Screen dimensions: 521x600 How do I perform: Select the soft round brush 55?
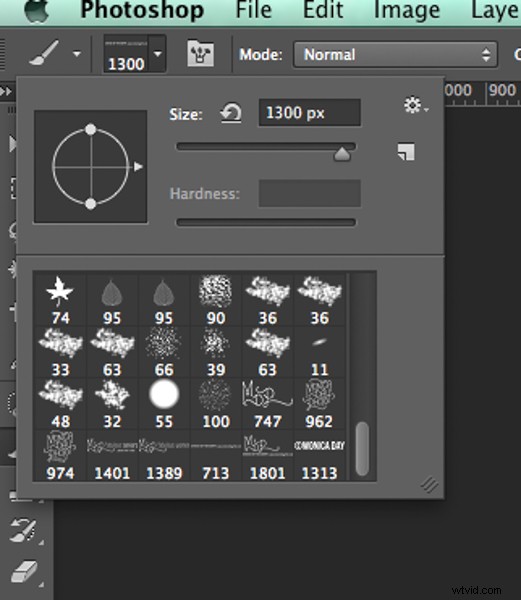pos(164,404)
